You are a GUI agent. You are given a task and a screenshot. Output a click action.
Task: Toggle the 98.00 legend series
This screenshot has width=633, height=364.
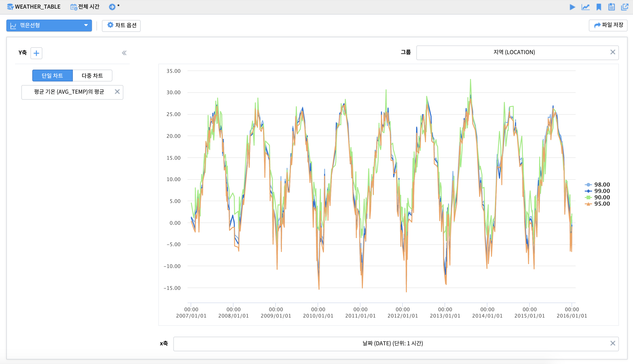[597, 185]
